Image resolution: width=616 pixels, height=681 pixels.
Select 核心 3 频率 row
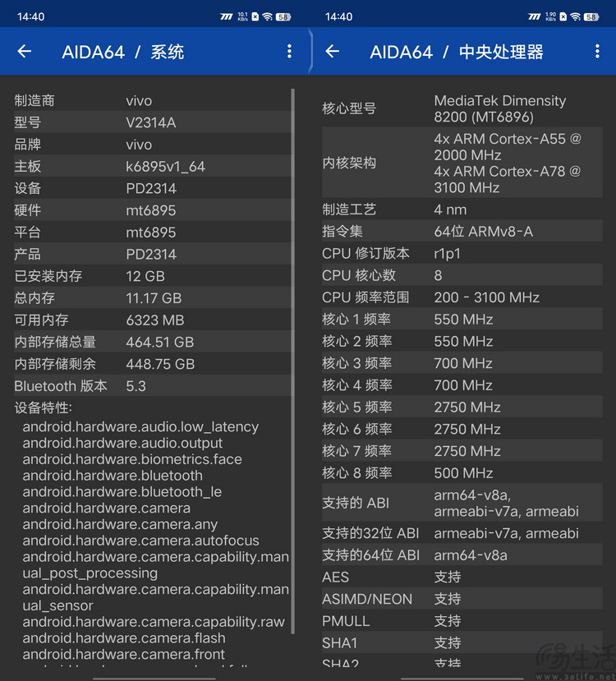462,363
